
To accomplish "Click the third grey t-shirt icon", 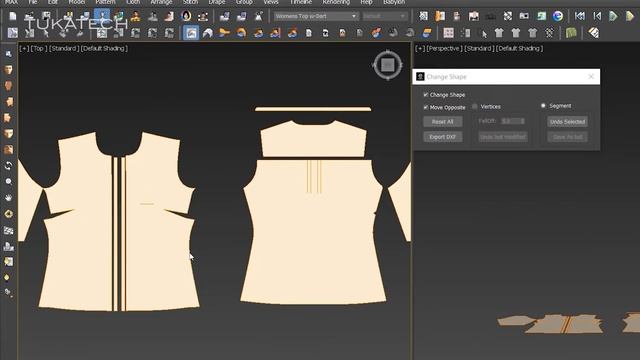I will coord(532,33).
